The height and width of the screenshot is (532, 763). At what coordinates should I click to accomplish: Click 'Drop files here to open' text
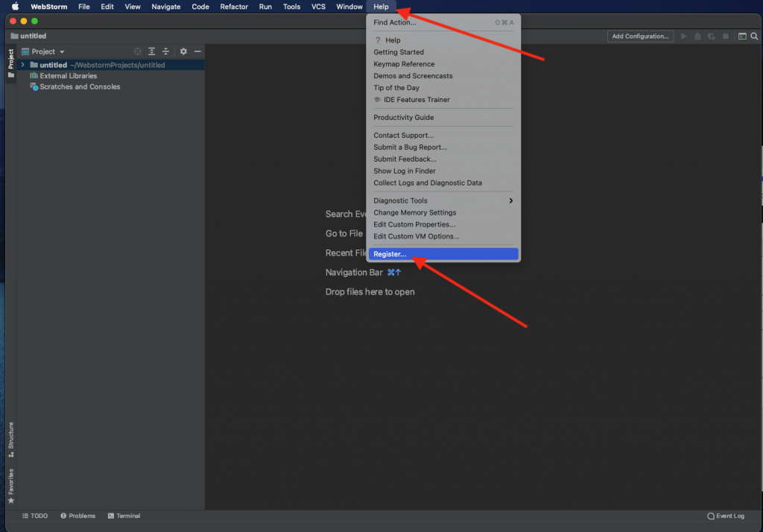pyautogui.click(x=370, y=292)
